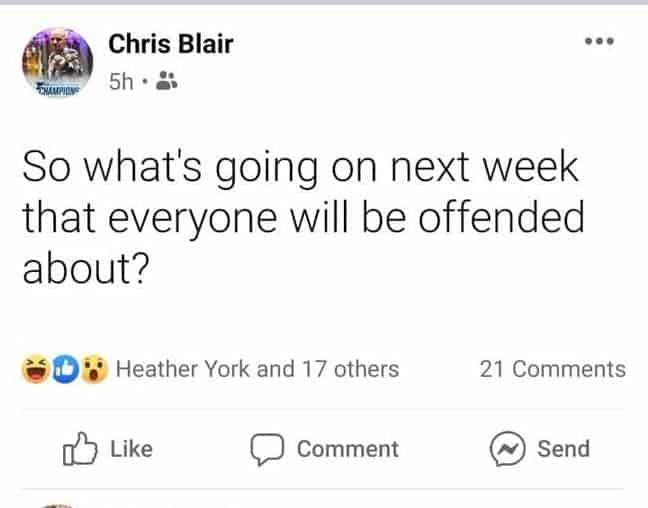Open the 21 Comments link
The height and width of the screenshot is (508, 648).
(552, 369)
